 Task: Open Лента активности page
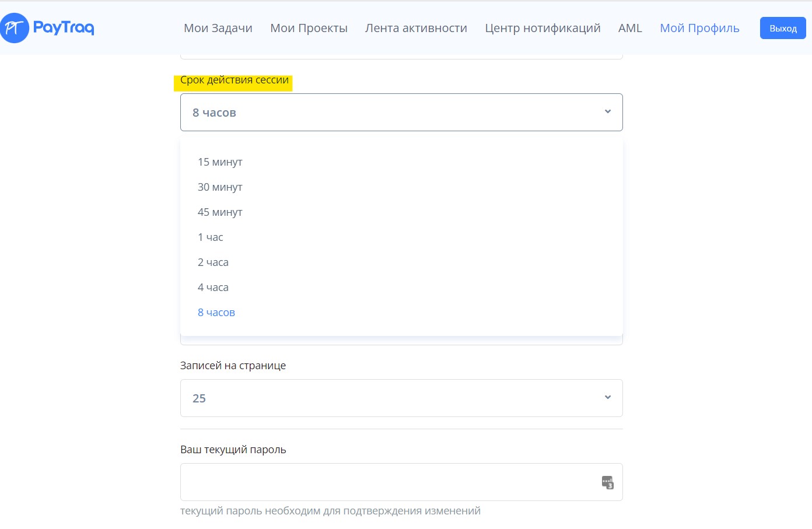click(x=416, y=28)
